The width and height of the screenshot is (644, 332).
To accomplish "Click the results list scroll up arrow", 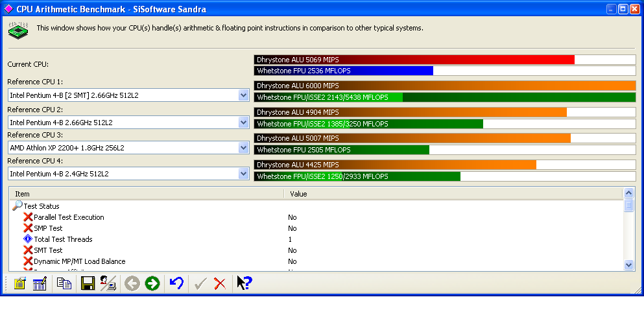I will point(629,193).
